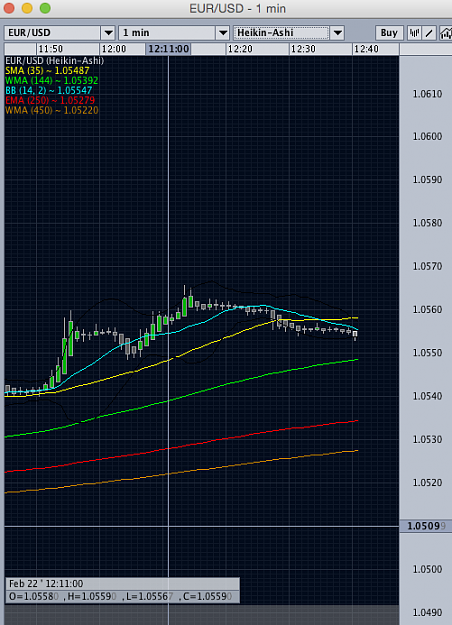Click the OHLC values tooltip row
The width and height of the screenshot is (452, 625).
(x=122, y=597)
